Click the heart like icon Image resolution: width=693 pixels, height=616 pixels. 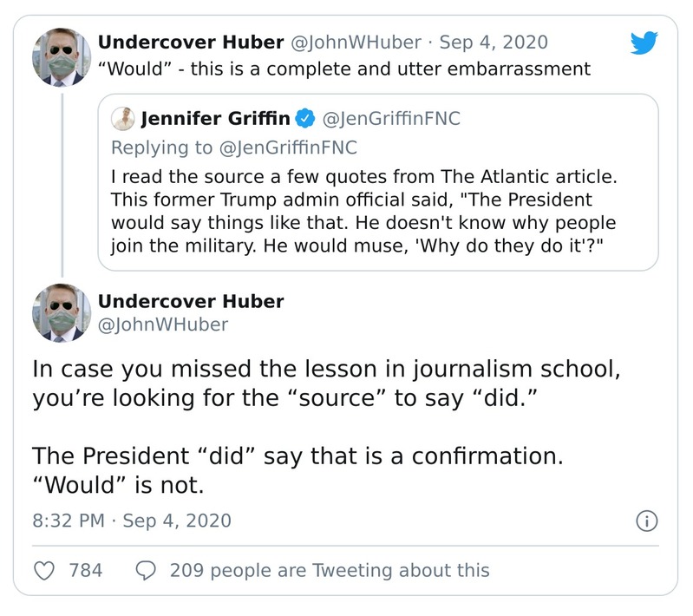(x=43, y=570)
